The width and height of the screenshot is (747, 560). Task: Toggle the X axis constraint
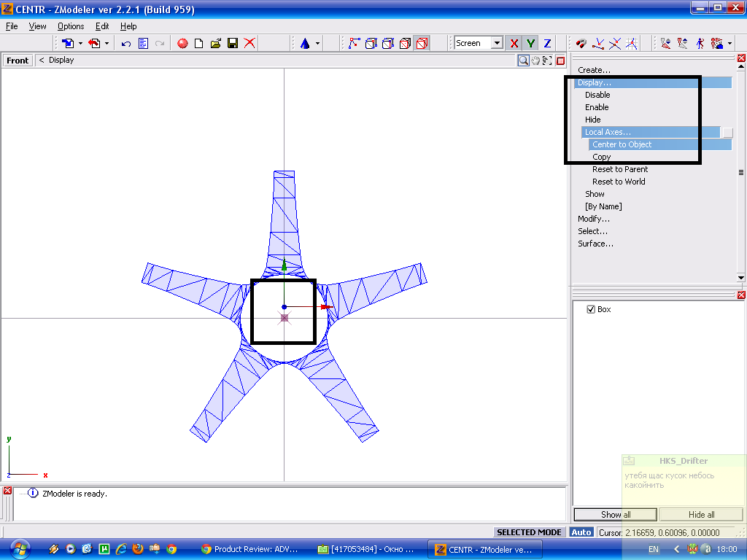(514, 44)
